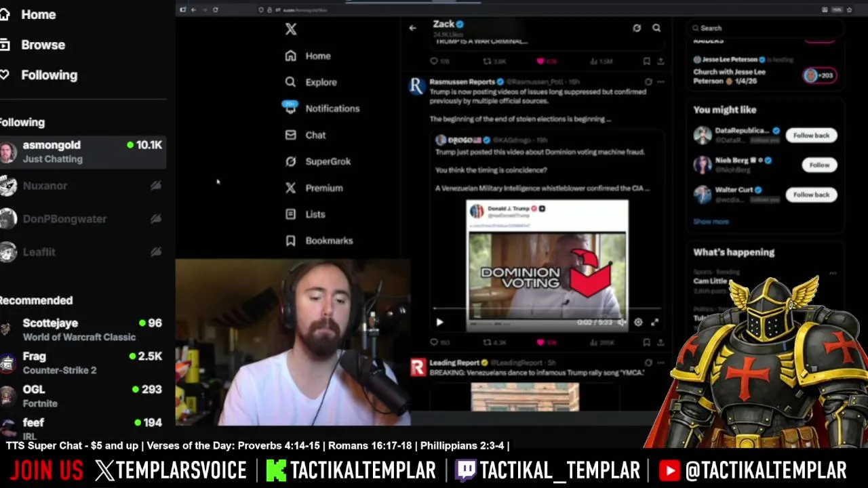Open the offline DonPBongwater channel
The height and width of the screenshot is (488, 868).
pos(81,219)
